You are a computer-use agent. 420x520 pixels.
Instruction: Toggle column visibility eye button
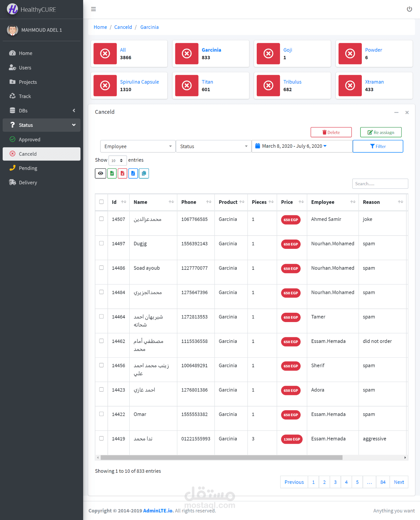click(x=100, y=173)
